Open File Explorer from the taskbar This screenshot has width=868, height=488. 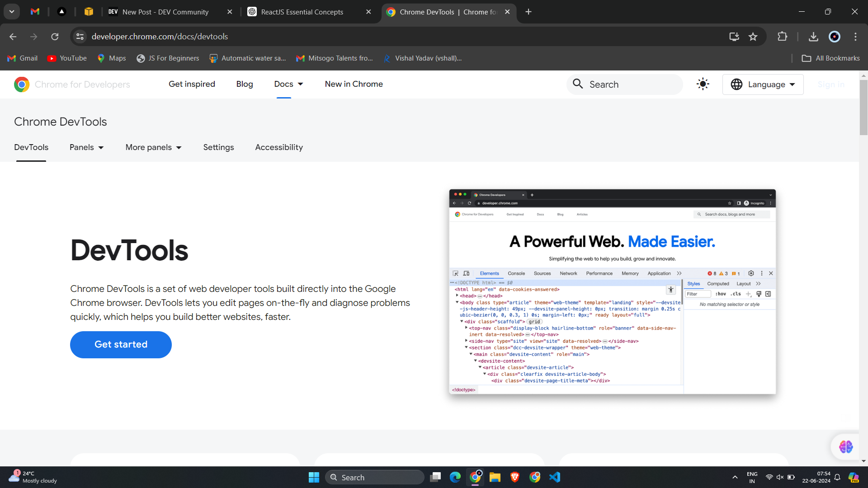point(495,477)
